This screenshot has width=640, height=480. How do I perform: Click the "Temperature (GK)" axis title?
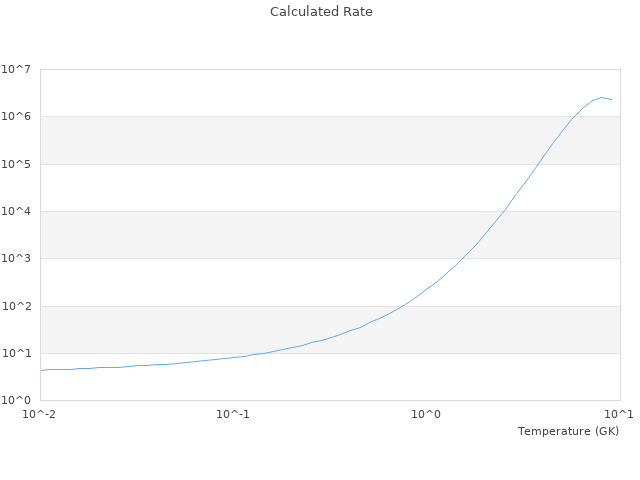point(568,431)
